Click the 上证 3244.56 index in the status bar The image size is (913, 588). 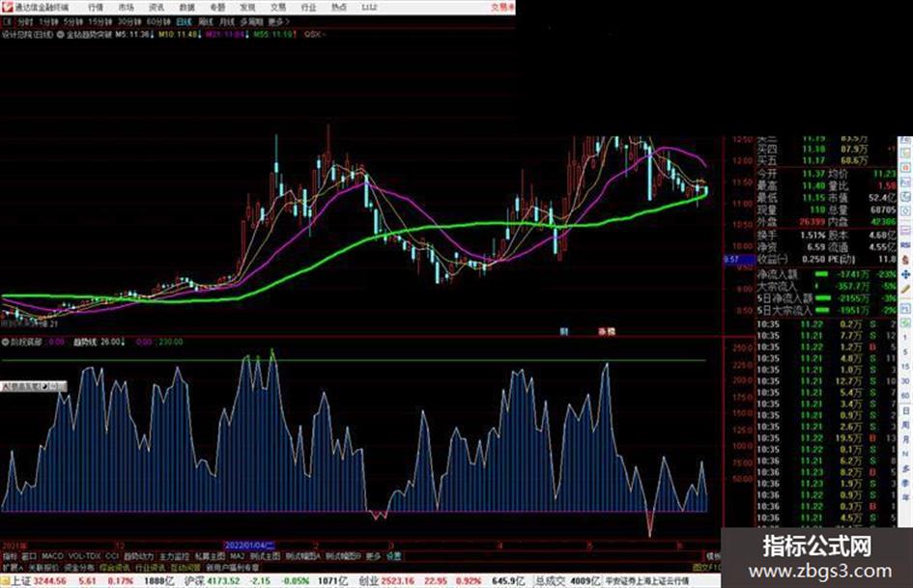point(39,581)
